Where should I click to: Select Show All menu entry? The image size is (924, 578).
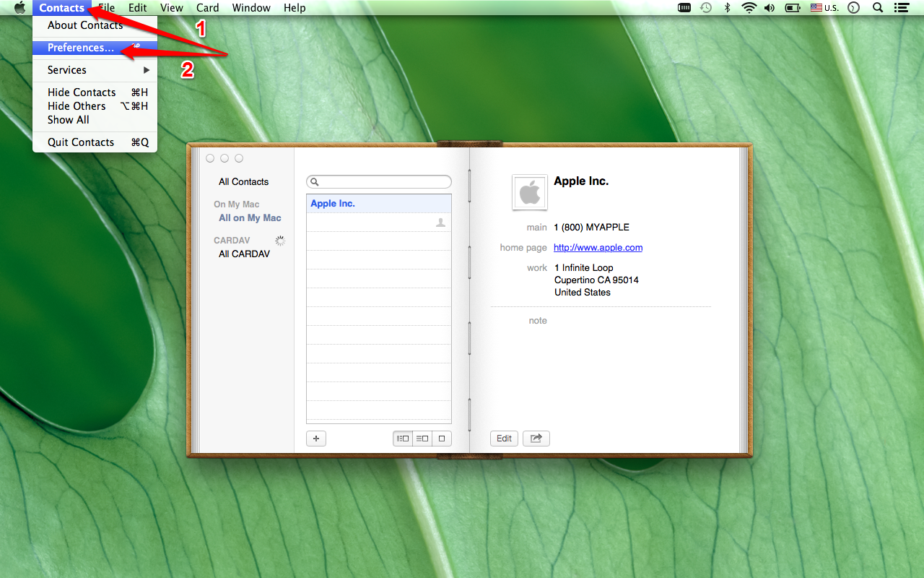point(95,120)
